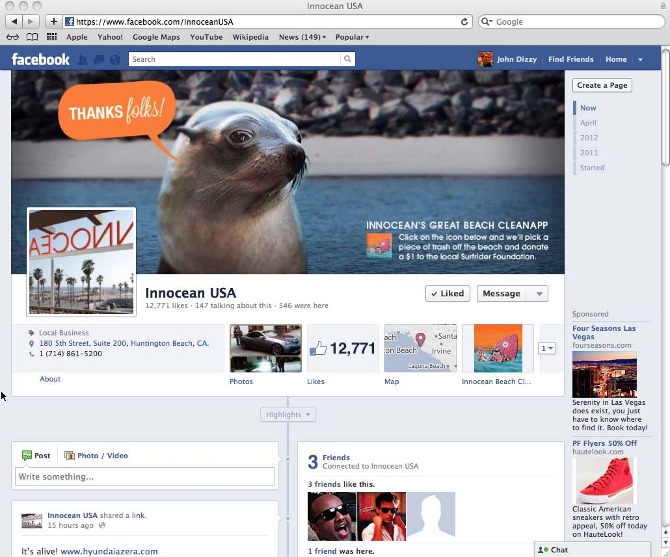Expand the dropdown arrow beside Message
The width and height of the screenshot is (670, 557).
pyautogui.click(x=539, y=293)
